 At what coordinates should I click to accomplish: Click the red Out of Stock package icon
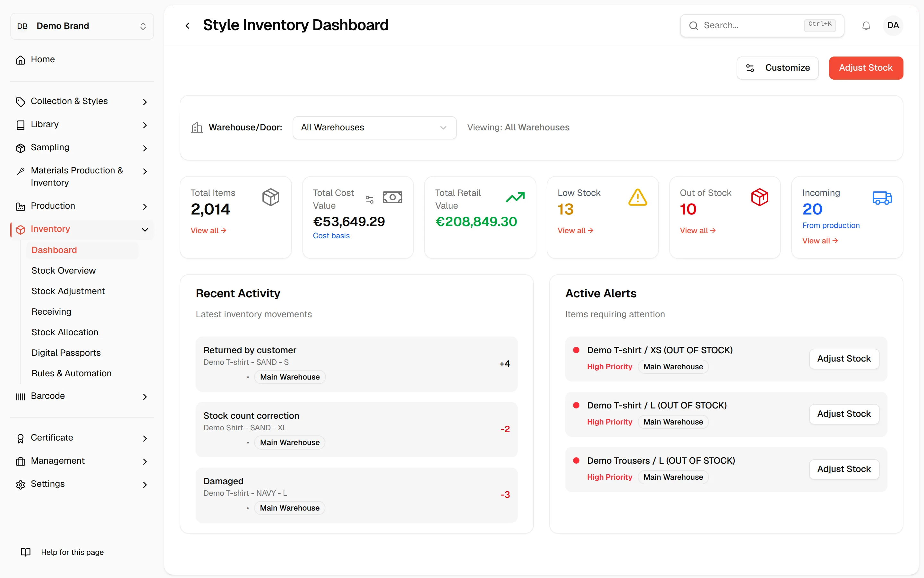point(759,197)
